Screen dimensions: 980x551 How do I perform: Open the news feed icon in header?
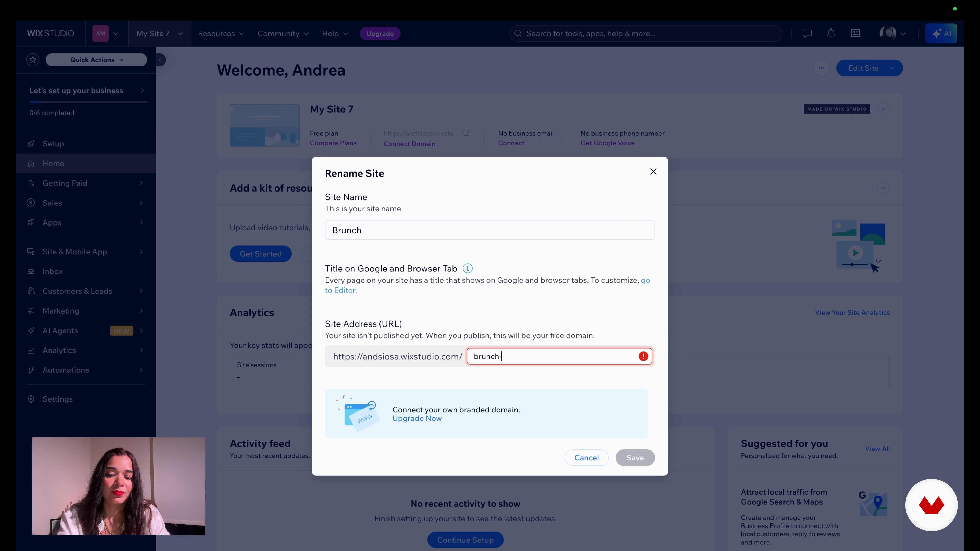855,33
